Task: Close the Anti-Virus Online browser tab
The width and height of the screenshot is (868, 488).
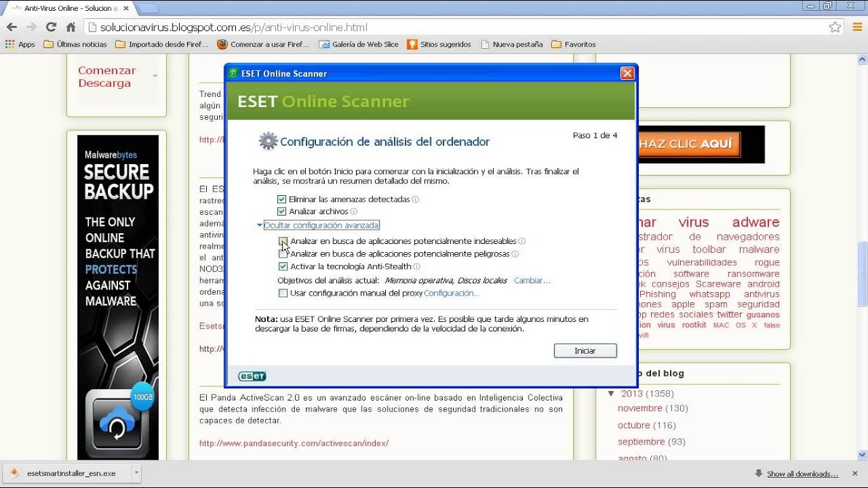Action: click(125, 8)
